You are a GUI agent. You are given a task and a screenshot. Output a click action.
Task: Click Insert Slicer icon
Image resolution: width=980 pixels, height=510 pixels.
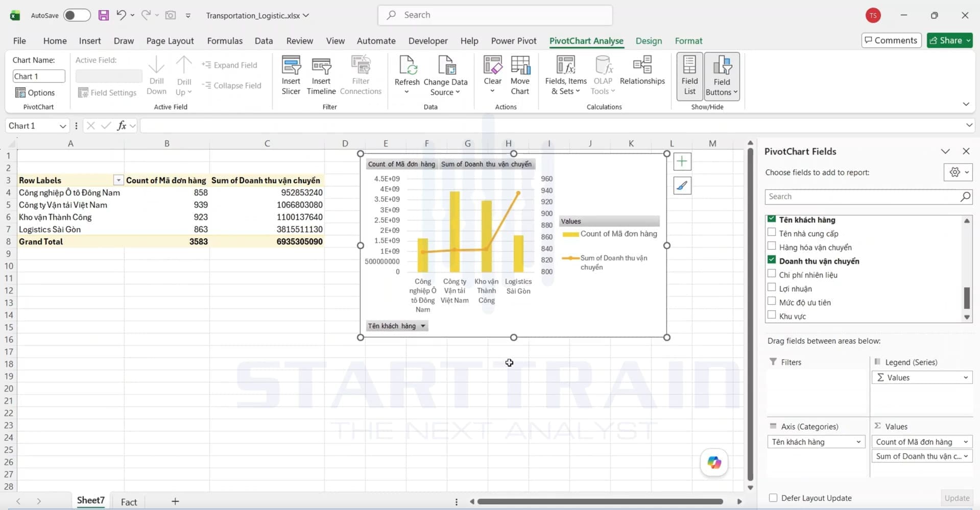pyautogui.click(x=291, y=76)
